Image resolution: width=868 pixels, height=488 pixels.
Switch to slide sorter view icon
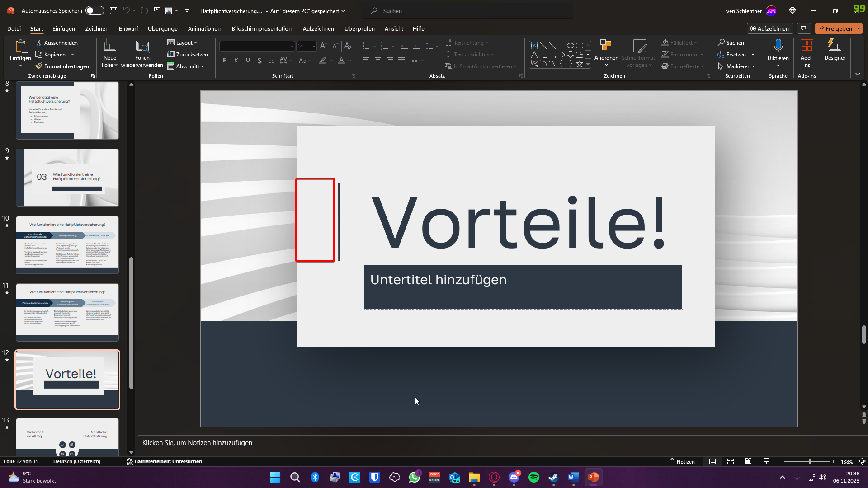tap(731, 461)
